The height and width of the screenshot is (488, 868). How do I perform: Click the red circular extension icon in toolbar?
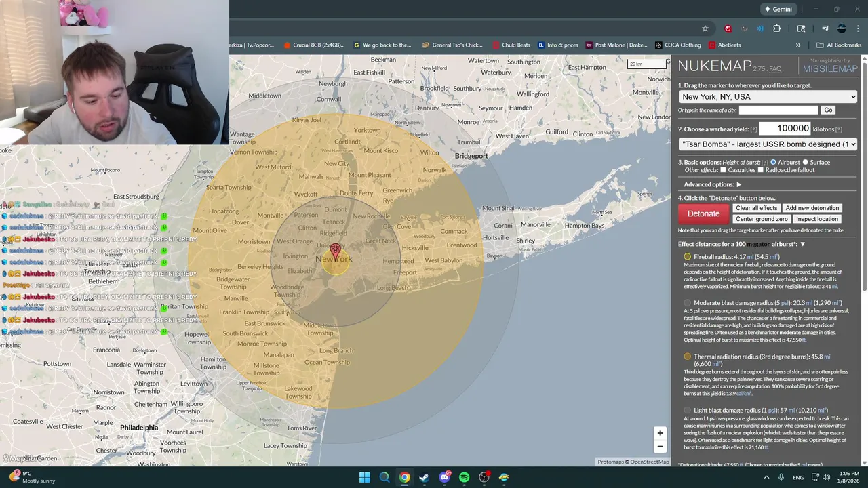tap(728, 28)
